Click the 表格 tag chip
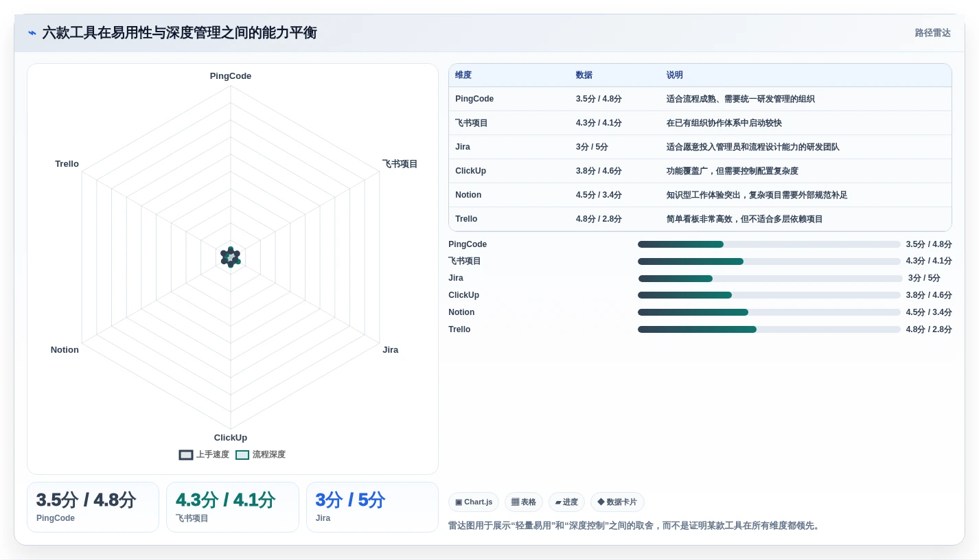The width and height of the screenshot is (979, 560). tap(524, 502)
